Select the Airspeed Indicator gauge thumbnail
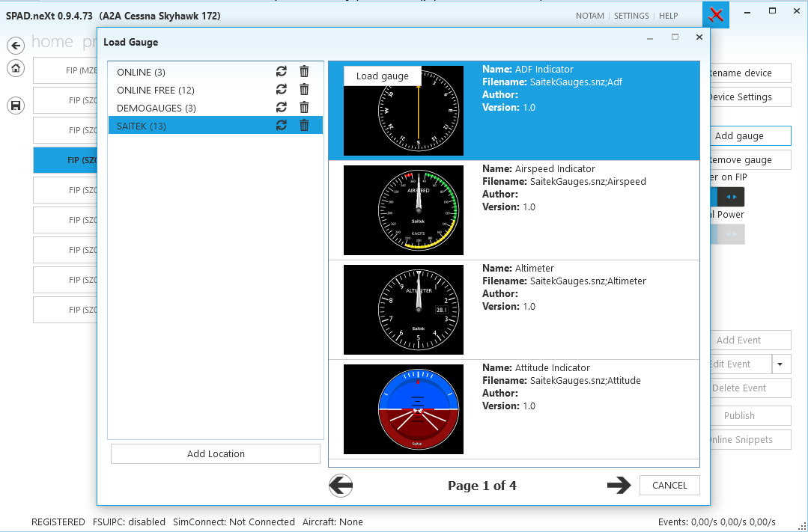 point(404,210)
